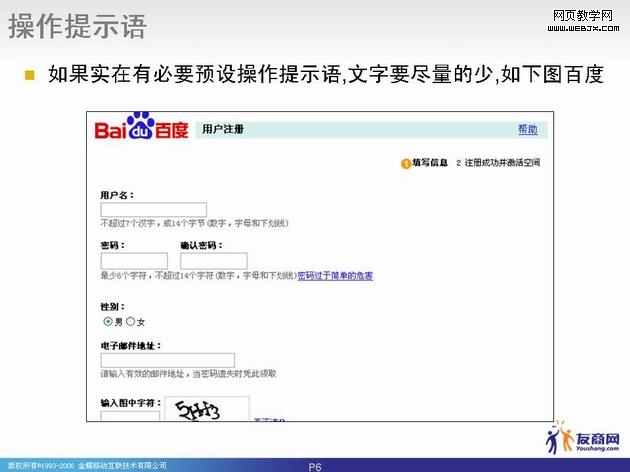
Task: Click the captcha image
Action: tap(206, 412)
